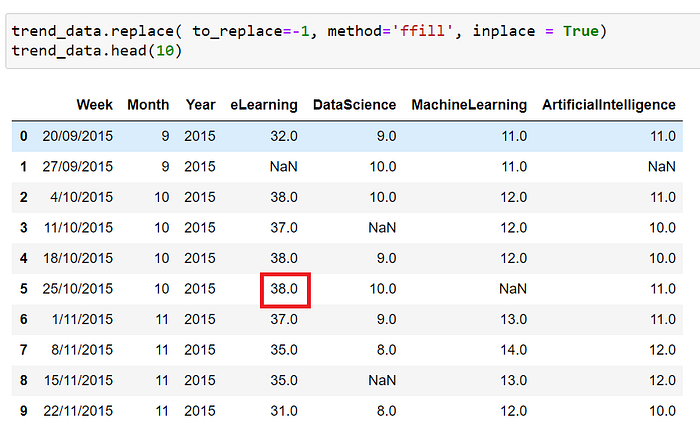Click ArtificialIntelligence value 10.0 in row 9
Viewport: 700px width, 436px height.
click(x=662, y=411)
